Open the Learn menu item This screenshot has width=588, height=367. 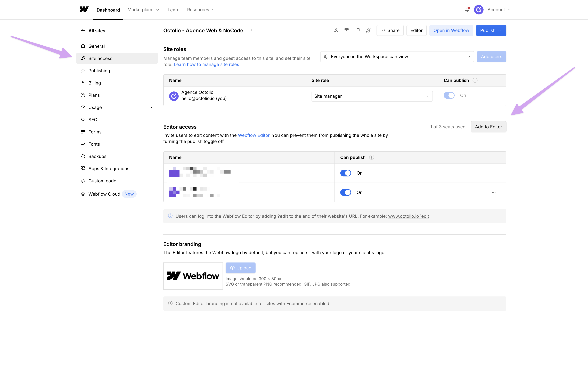[x=173, y=10]
